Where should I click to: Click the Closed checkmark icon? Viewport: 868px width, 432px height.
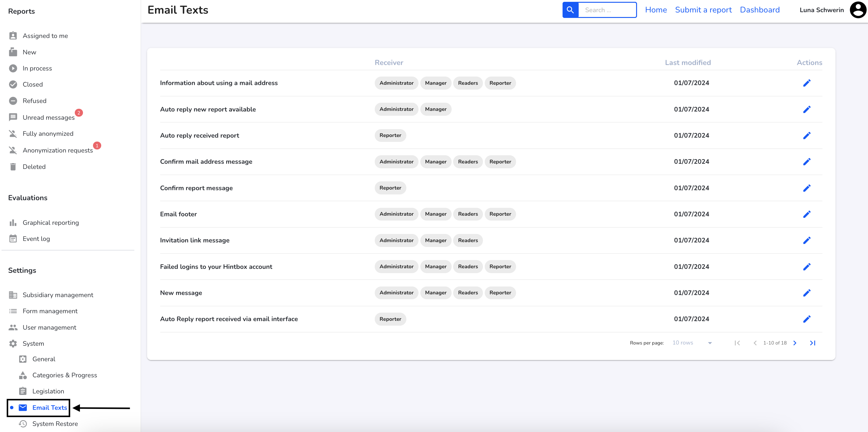click(13, 84)
